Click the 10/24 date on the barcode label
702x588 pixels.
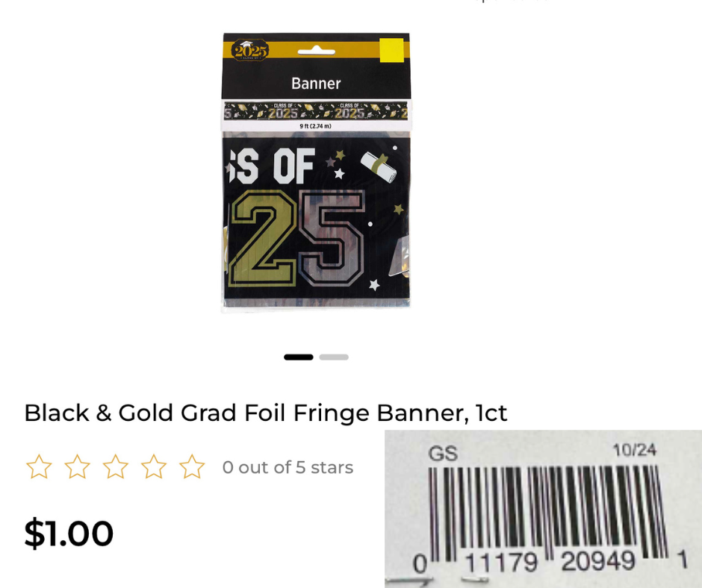(635, 450)
